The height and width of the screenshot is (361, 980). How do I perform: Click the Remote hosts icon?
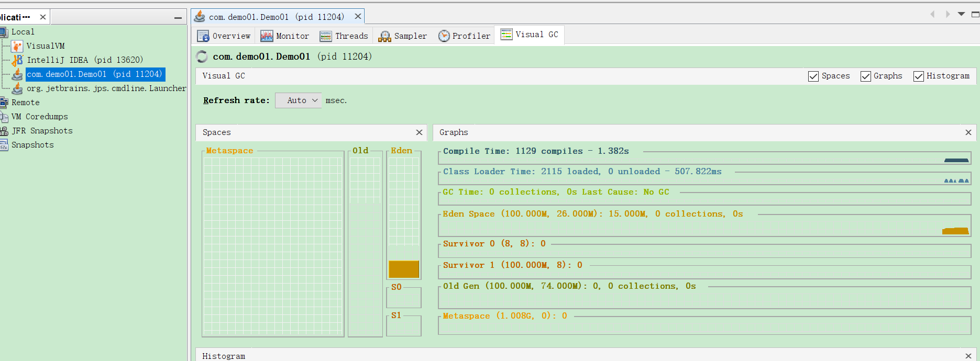tap(4, 103)
